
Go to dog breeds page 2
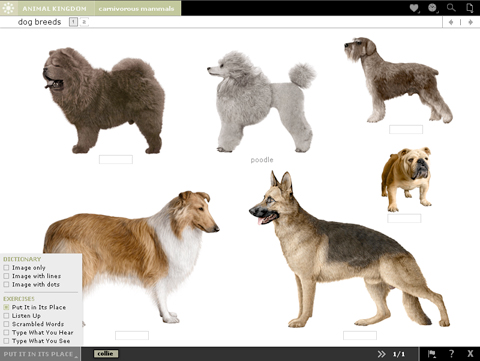pos(84,22)
